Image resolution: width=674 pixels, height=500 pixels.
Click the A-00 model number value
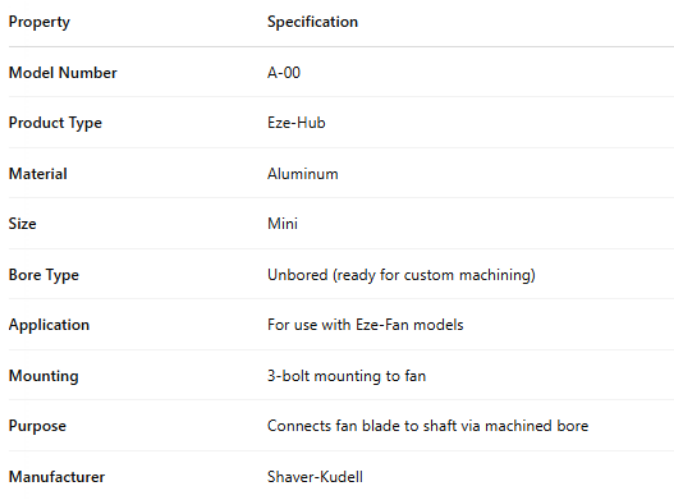click(284, 73)
